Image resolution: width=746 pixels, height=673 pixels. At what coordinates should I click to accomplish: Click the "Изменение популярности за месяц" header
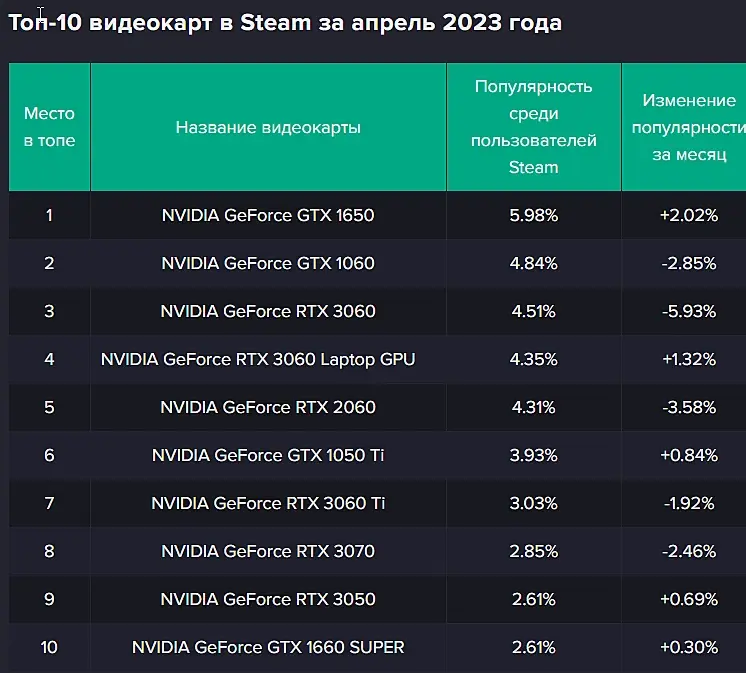click(x=689, y=127)
